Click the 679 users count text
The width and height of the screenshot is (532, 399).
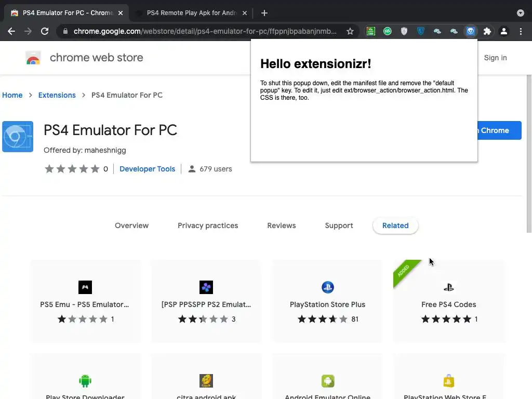click(216, 169)
